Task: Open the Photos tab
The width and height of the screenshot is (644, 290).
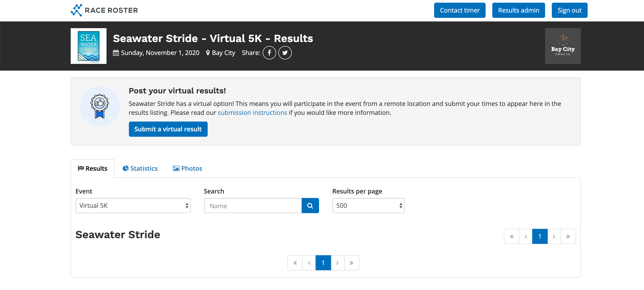Action: pyautogui.click(x=188, y=168)
